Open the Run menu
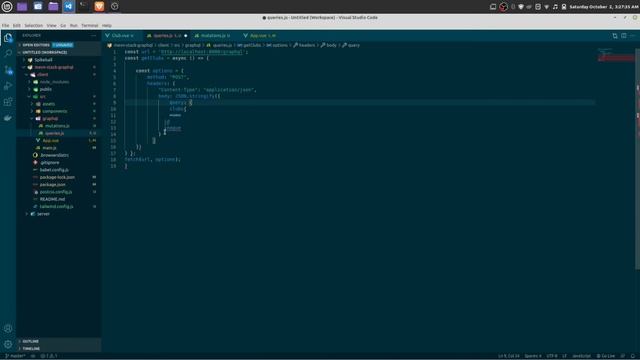The image size is (640, 360). click(73, 25)
